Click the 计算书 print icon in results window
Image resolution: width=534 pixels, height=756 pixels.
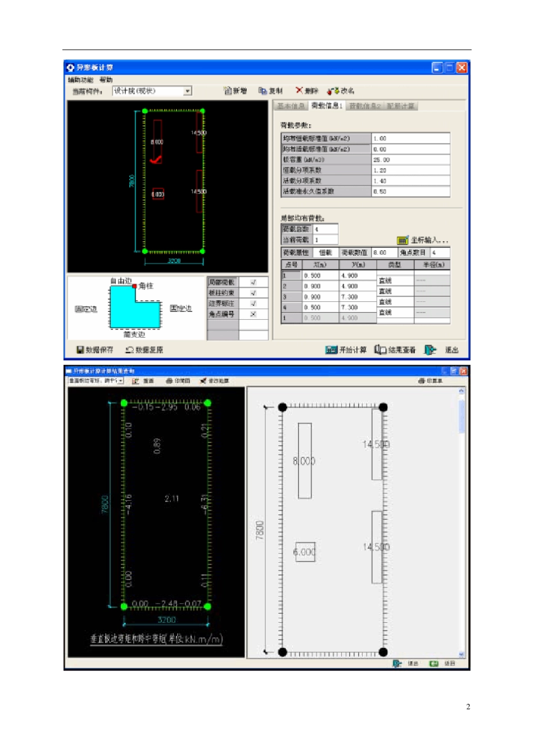pyautogui.click(x=422, y=381)
